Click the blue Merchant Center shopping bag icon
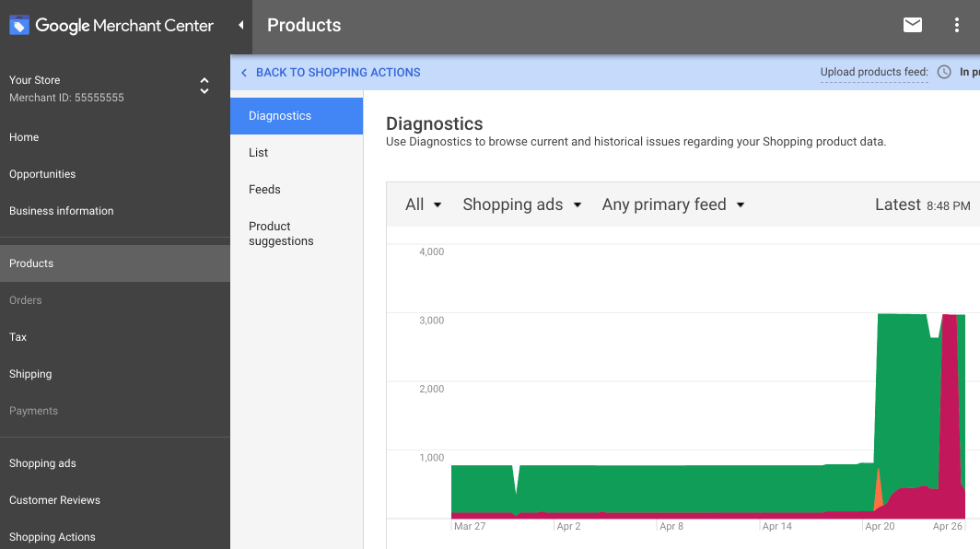The height and width of the screenshot is (549, 980). pos(18,25)
